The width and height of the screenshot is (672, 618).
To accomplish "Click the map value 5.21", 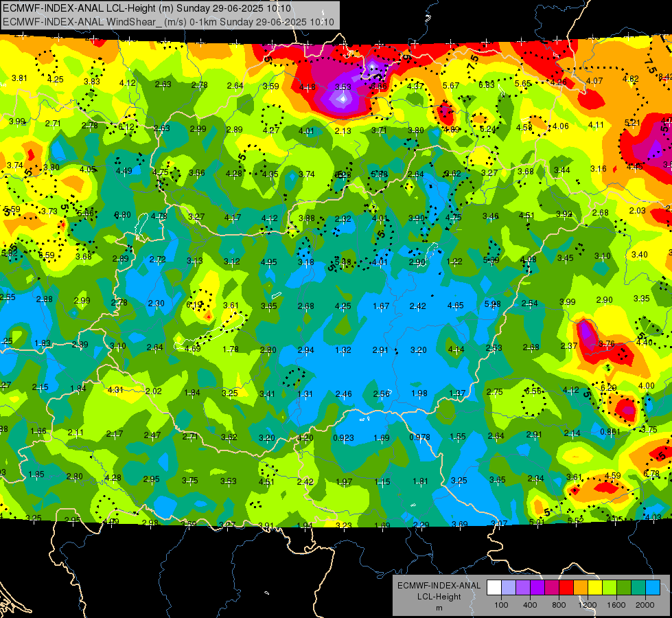I will point(632,123).
